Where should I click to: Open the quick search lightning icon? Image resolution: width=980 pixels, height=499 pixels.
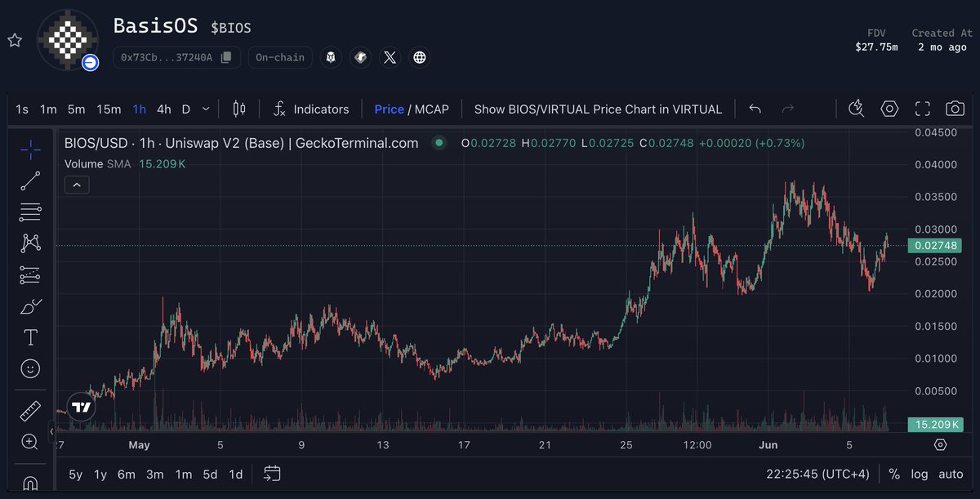(857, 109)
